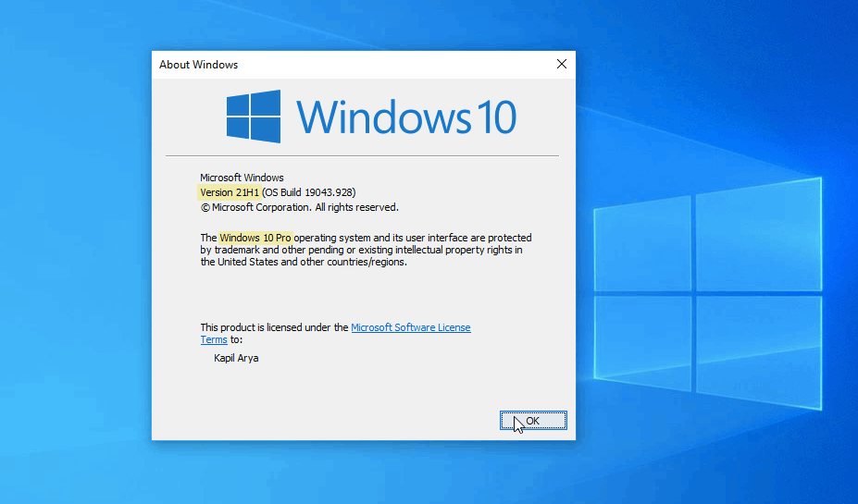The width and height of the screenshot is (858, 504).
Task: Click the '© Microsoft Corporation. All rights reserved.' line
Action: pyautogui.click(x=299, y=207)
